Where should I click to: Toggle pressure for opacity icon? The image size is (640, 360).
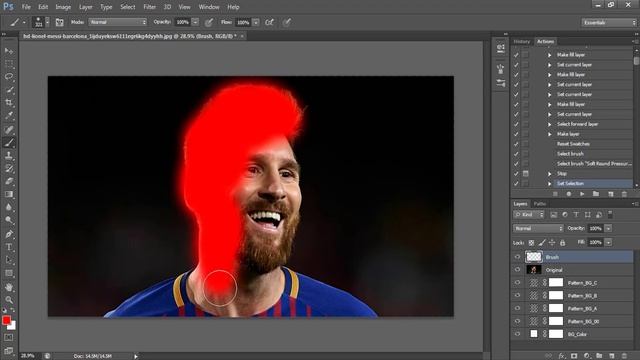209,22
